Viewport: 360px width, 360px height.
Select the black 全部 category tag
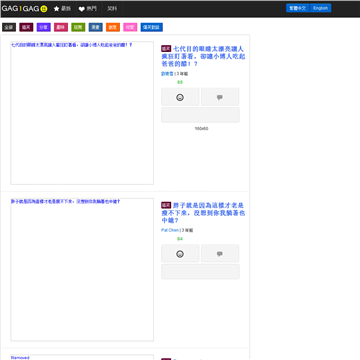pos(9,27)
